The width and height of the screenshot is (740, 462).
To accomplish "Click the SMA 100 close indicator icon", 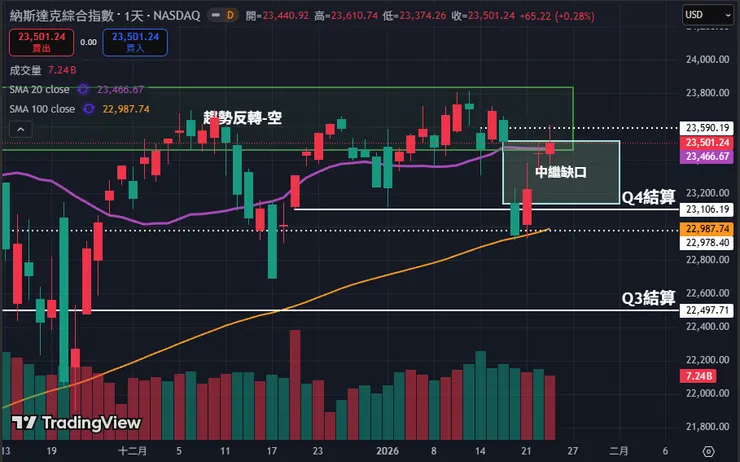I will (x=88, y=109).
